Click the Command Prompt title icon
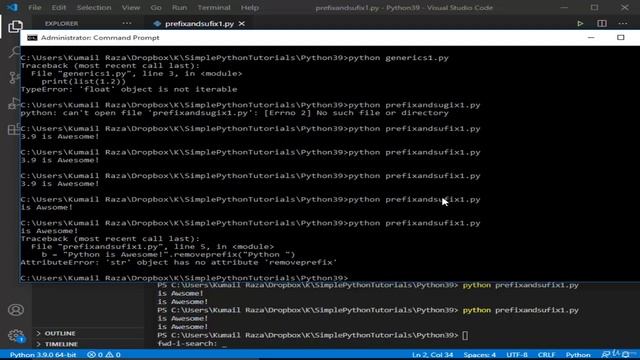The height and width of the screenshot is (360, 640). (32, 38)
